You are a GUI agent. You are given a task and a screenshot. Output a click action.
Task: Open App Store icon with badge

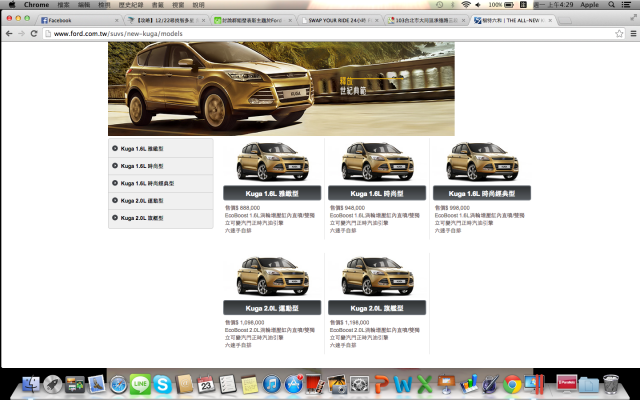pyautogui.click(x=293, y=384)
